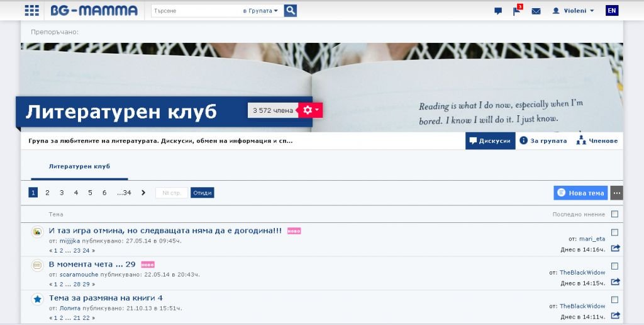This screenshot has height=325, width=644.
Task: Switch language with the EN button
Action: (x=611, y=11)
